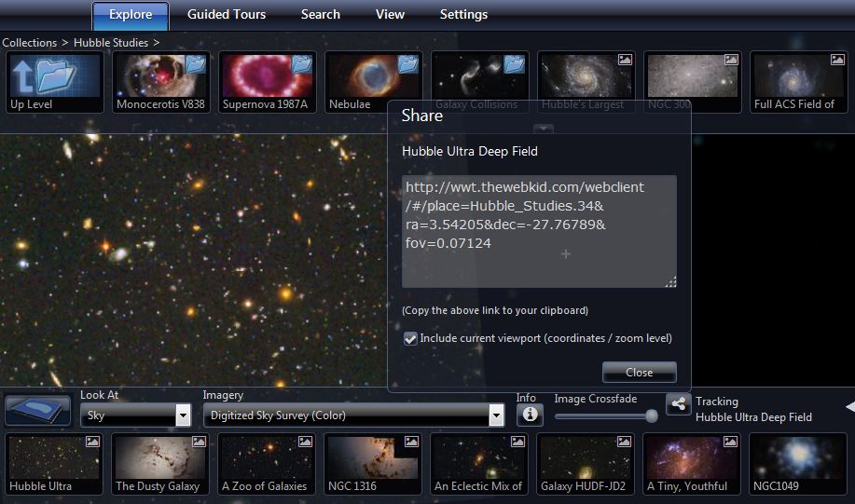Close the Share dialog
The image size is (855, 504).
[639, 373]
